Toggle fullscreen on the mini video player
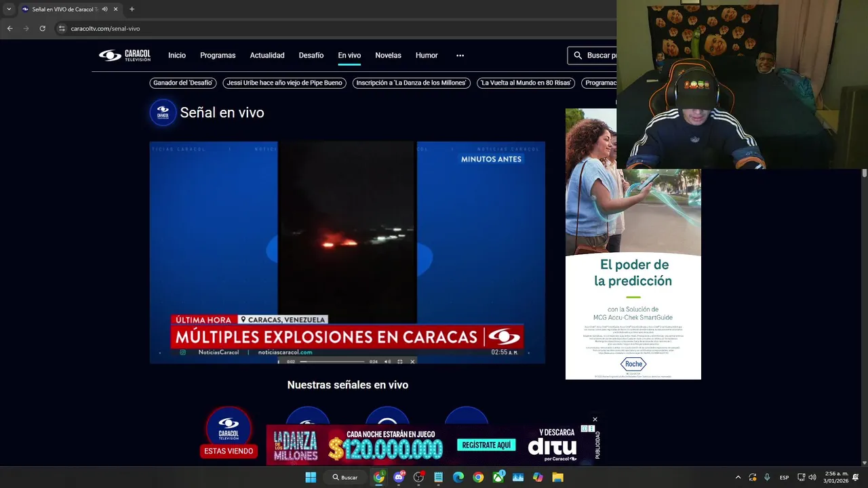Screen dimensions: 868x488 click(x=399, y=361)
